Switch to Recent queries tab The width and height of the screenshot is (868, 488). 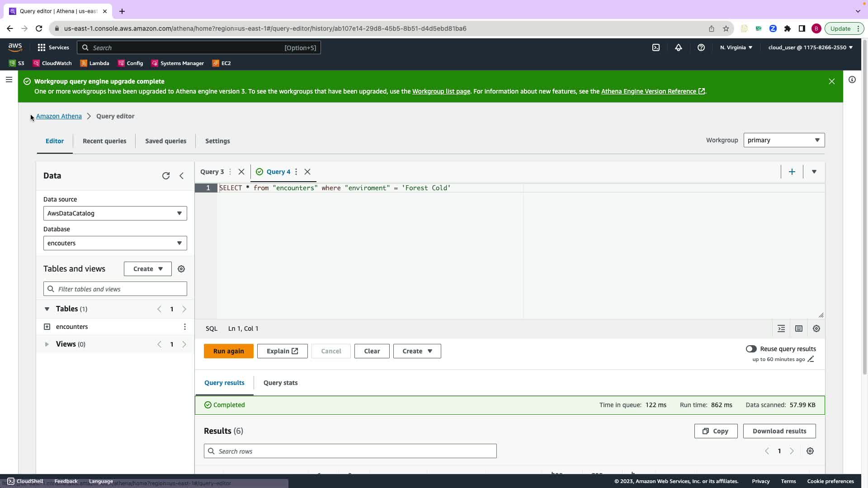click(104, 141)
